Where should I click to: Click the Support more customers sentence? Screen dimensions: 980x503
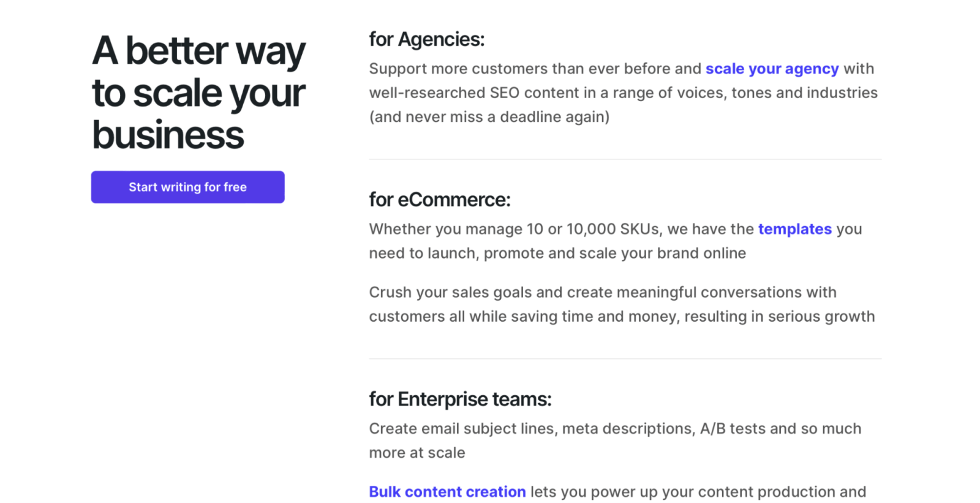(x=535, y=69)
